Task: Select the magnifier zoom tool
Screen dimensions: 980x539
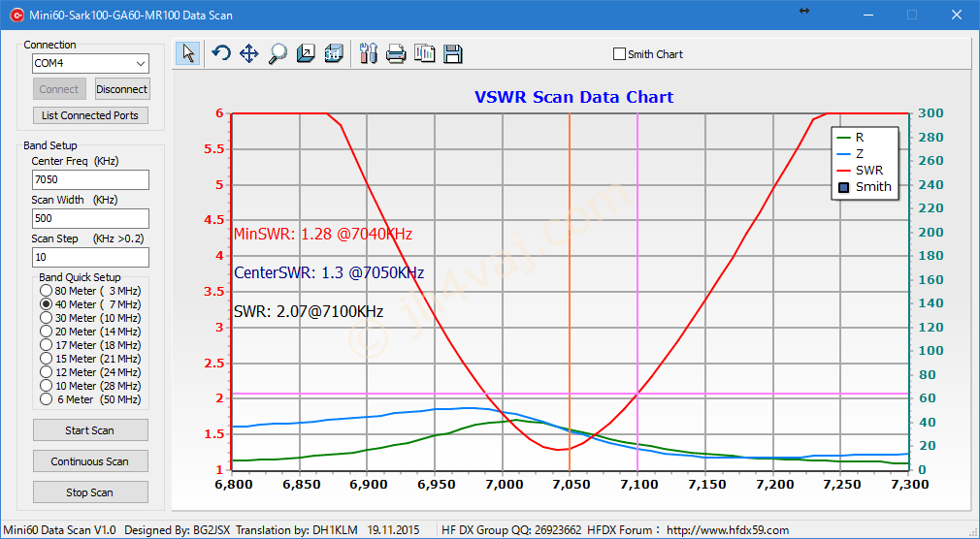Action: pyautogui.click(x=278, y=53)
